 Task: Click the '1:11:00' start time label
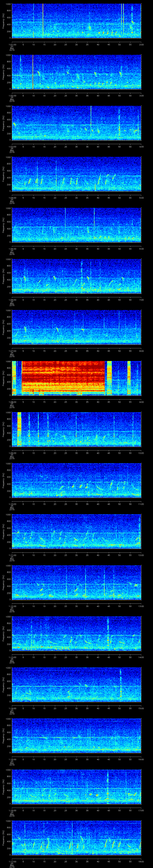[x=12, y=555]
